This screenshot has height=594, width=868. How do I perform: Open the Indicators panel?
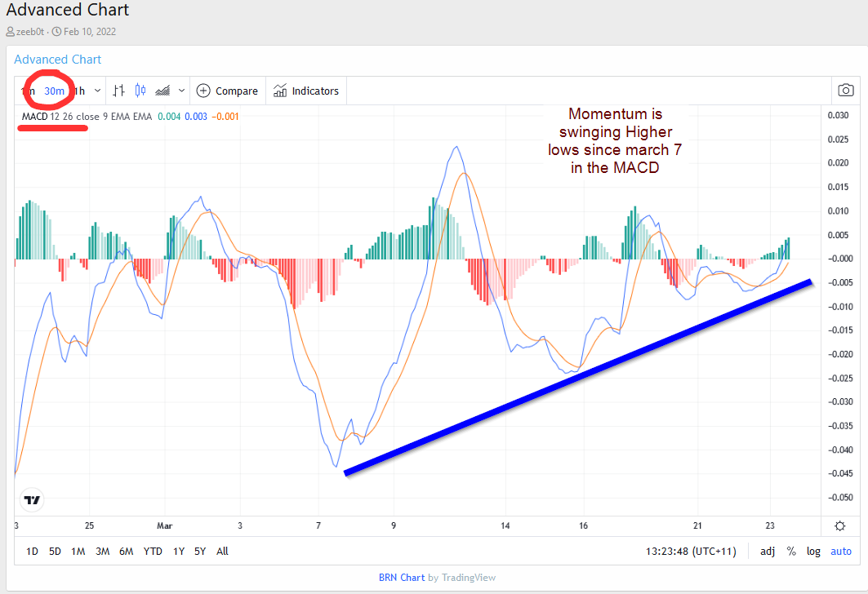(306, 91)
